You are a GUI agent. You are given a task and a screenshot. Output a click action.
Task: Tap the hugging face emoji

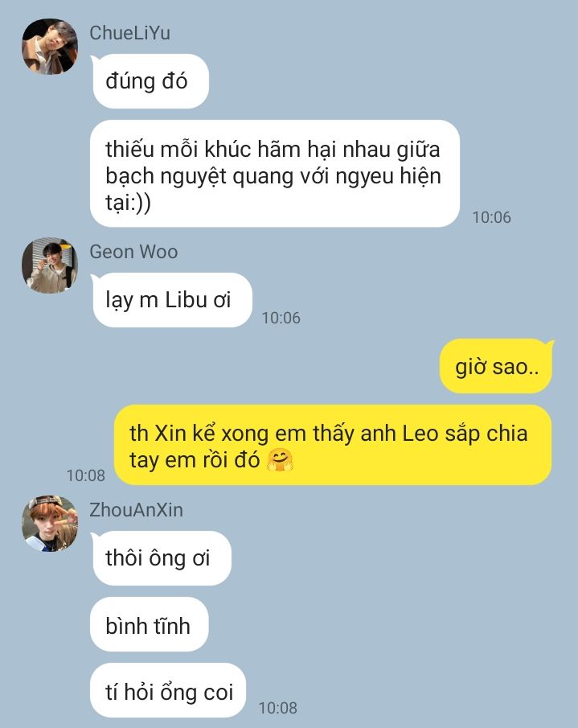click(280, 460)
